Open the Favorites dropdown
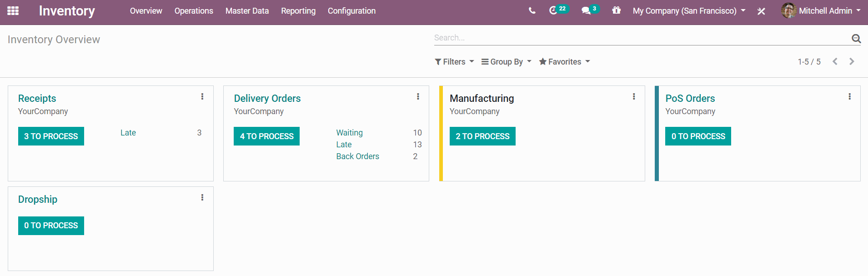 coord(564,62)
